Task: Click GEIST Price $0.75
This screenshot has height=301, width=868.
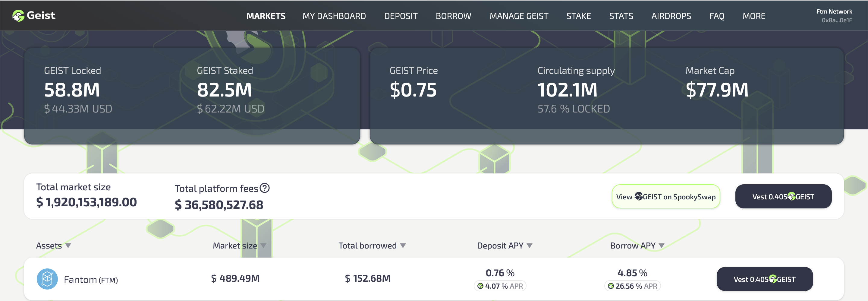Action: [413, 90]
